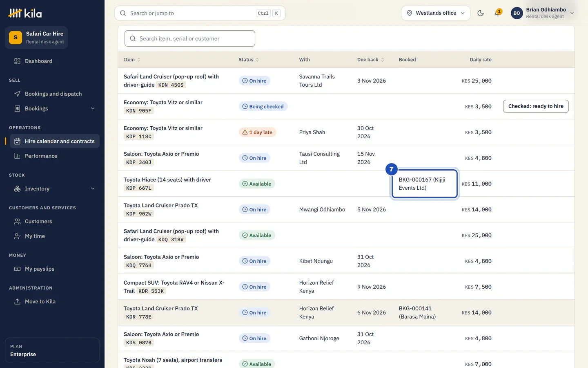588x368 pixels.
Task: Open the notifications bell
Action: click(497, 13)
